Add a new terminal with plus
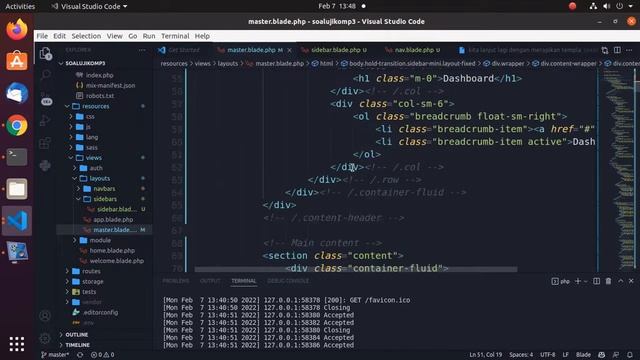The image size is (640, 360). (578, 281)
